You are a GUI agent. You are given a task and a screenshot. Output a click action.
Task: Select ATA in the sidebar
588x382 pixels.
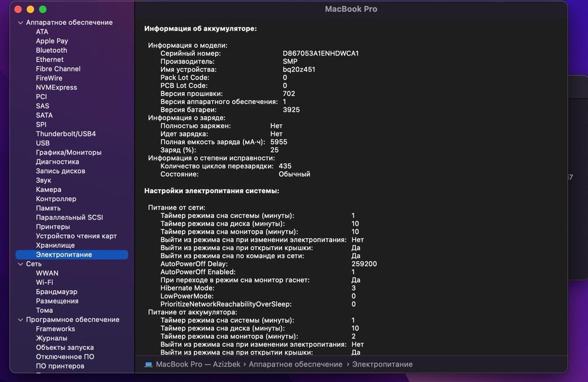click(x=42, y=32)
